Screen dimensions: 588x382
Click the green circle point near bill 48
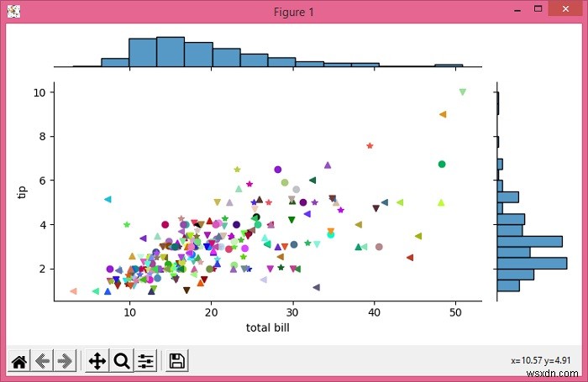442,164
